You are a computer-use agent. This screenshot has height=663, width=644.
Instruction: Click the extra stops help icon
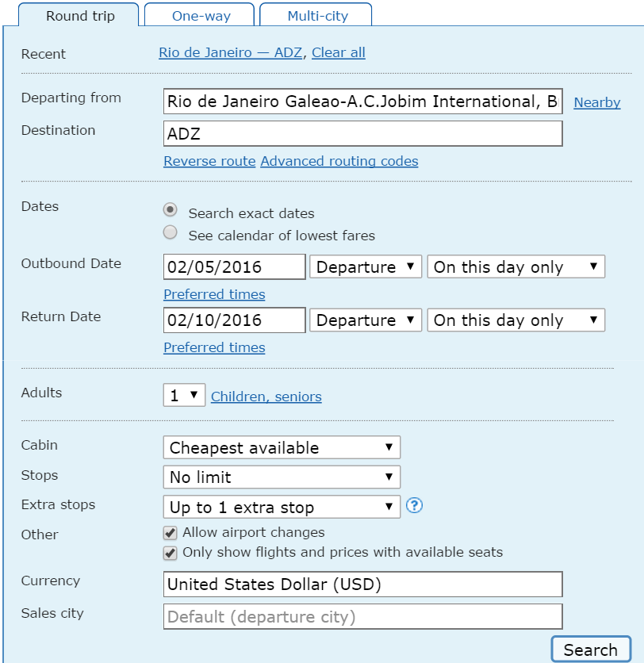[x=414, y=505]
